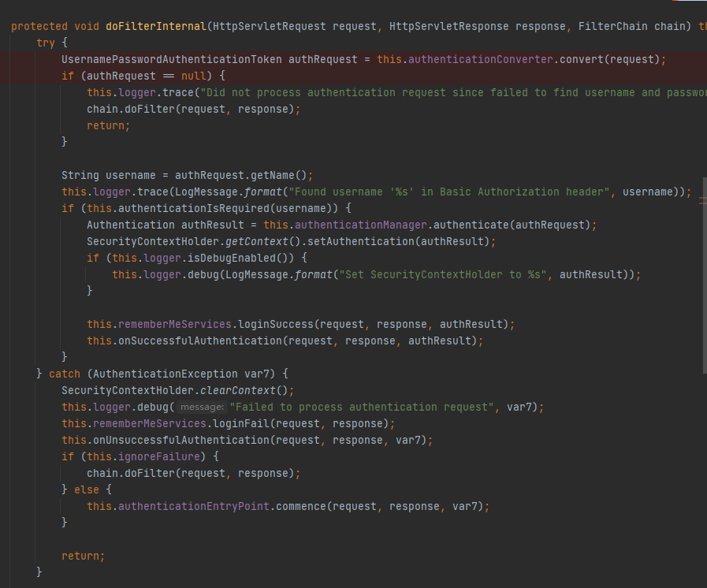Click the loginSuccess method call
The height and width of the screenshot is (588, 707).
click(x=276, y=324)
